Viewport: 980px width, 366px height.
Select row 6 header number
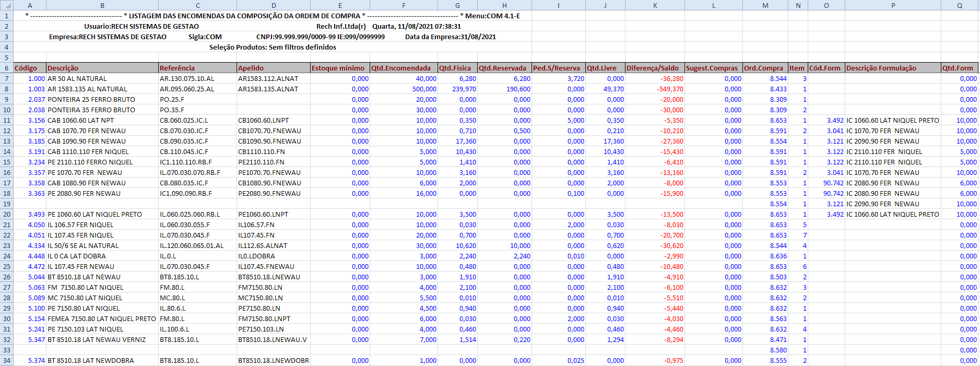6,68
